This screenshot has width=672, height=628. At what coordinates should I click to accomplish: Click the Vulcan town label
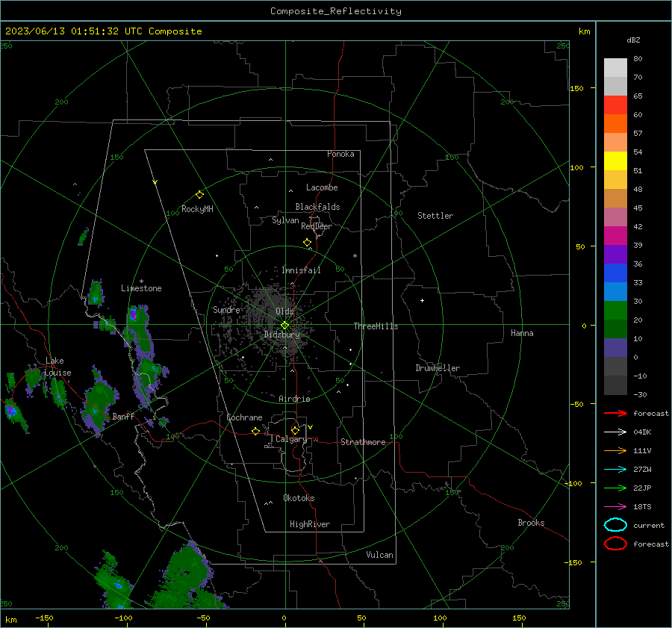[380, 555]
